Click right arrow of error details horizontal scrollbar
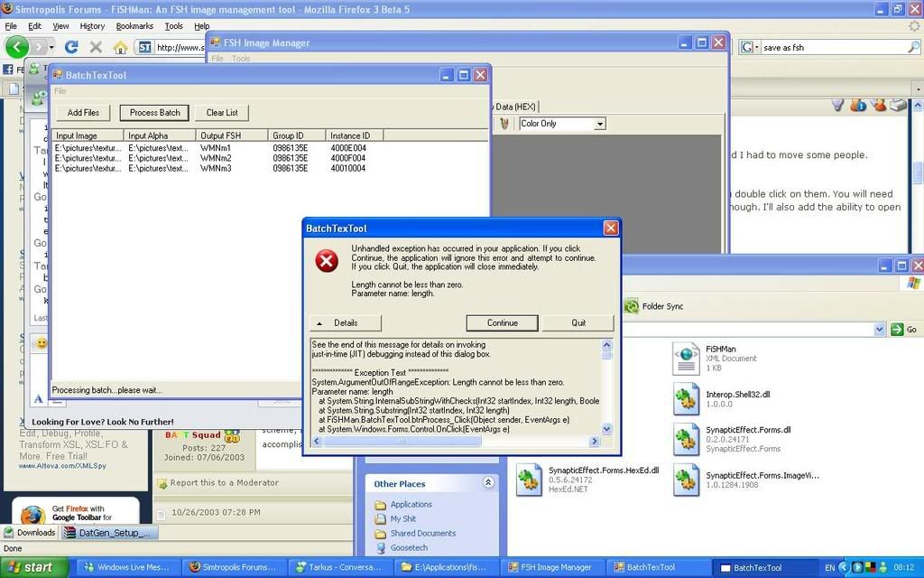 pyautogui.click(x=594, y=441)
